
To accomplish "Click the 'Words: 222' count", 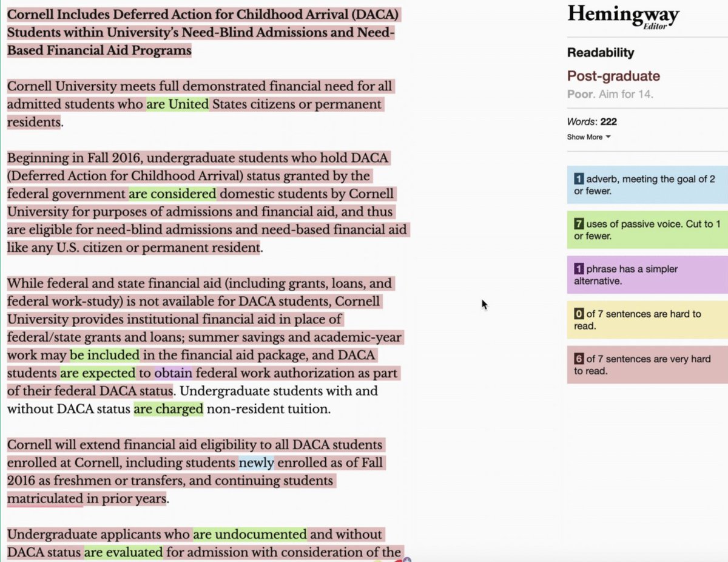I will click(x=592, y=122).
